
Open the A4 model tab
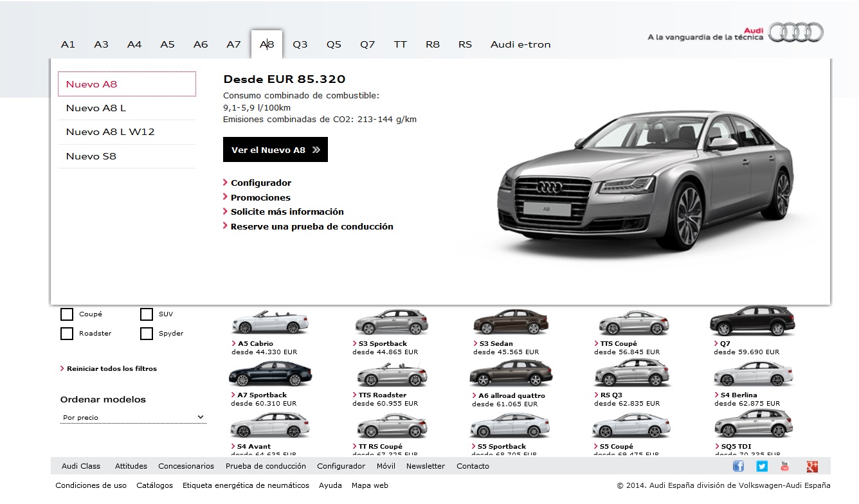pyautogui.click(x=134, y=44)
